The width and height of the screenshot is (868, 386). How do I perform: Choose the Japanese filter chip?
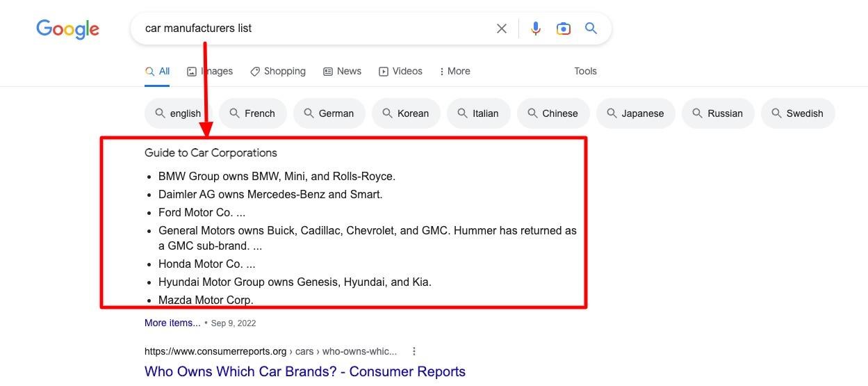click(x=636, y=113)
